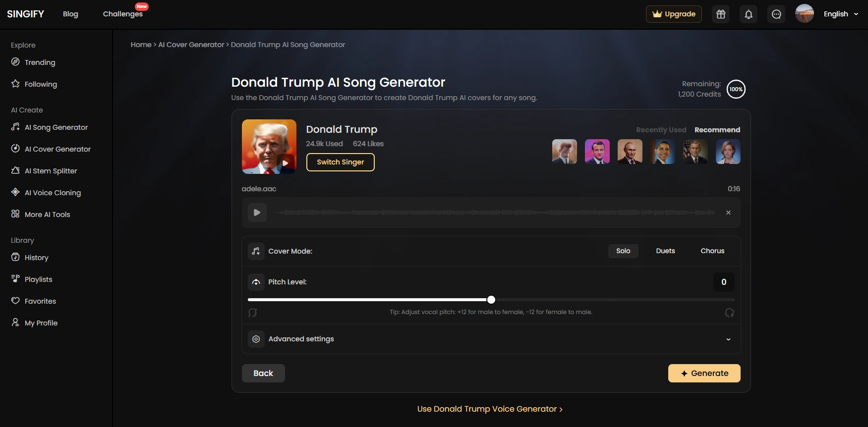Select fourth recommended singer thumbnail
This screenshot has width=868, height=427.
click(x=663, y=152)
